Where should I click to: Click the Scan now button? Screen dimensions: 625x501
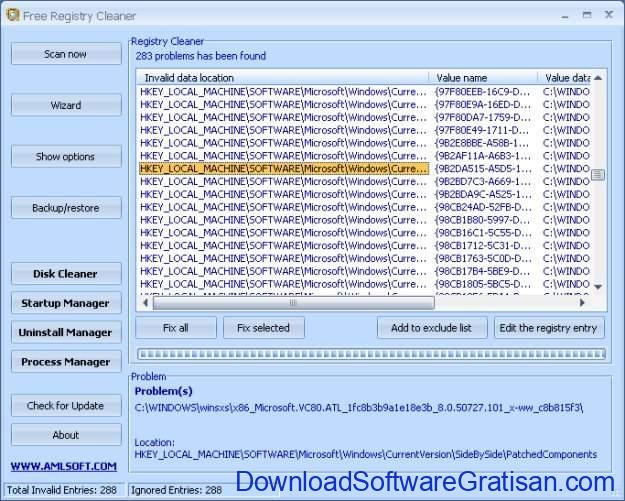[x=66, y=54]
